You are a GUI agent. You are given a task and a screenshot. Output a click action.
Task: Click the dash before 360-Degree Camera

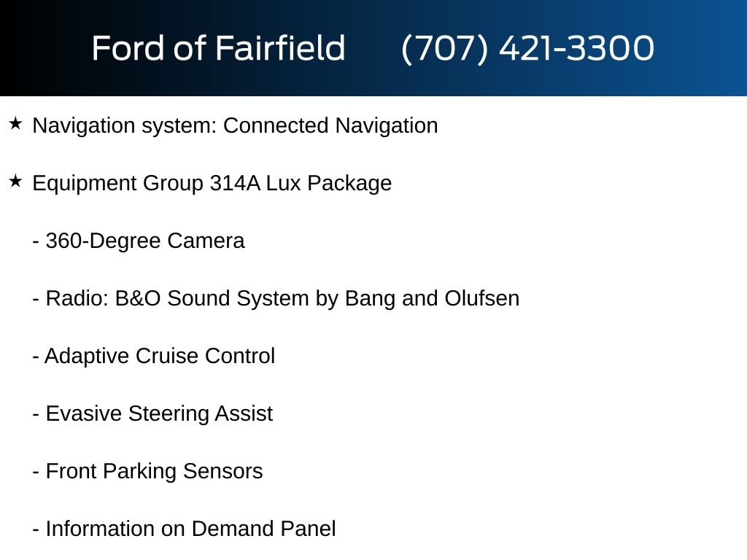[x=36, y=241]
